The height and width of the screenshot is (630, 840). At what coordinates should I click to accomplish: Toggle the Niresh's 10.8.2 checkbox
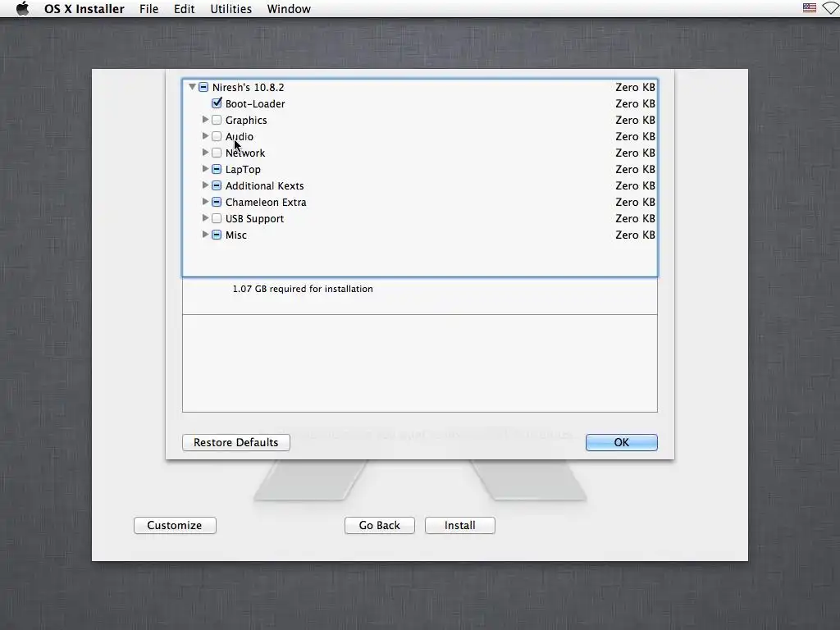[x=203, y=87]
